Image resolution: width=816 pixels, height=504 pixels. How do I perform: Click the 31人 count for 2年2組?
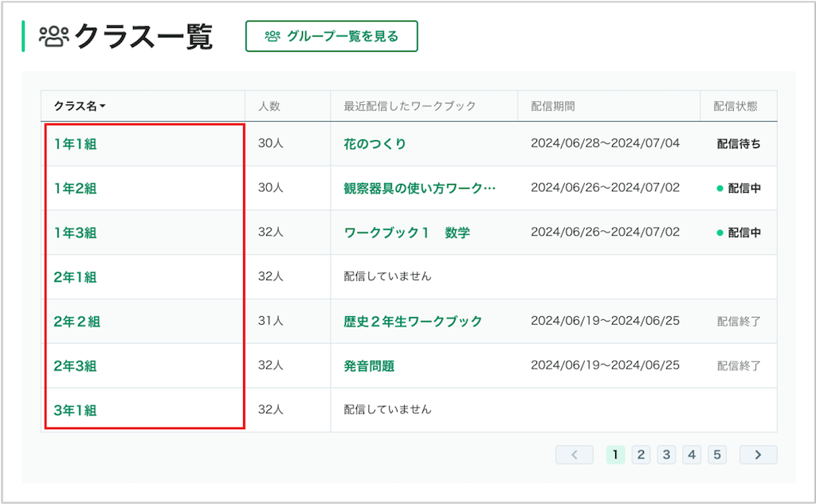pos(271,320)
